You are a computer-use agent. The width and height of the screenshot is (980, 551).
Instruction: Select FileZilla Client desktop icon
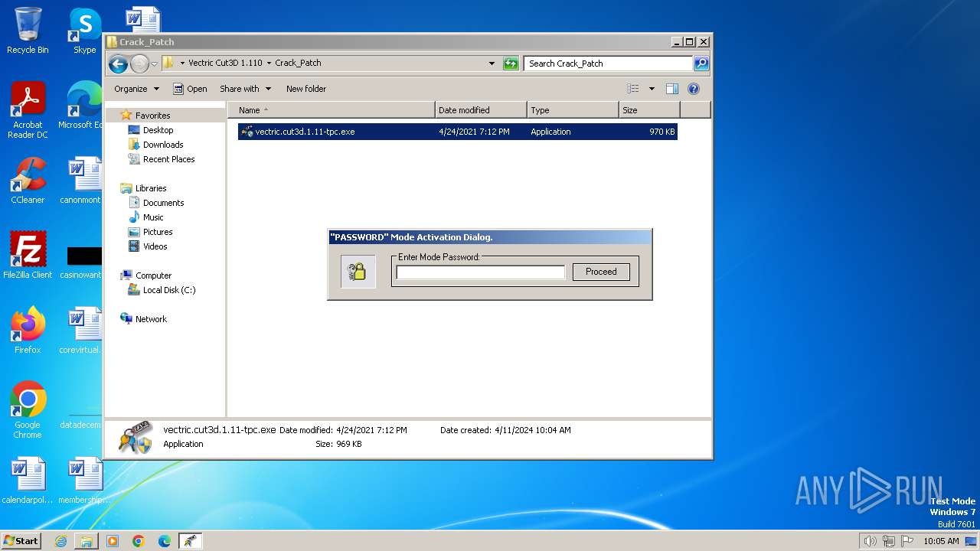pos(28,256)
